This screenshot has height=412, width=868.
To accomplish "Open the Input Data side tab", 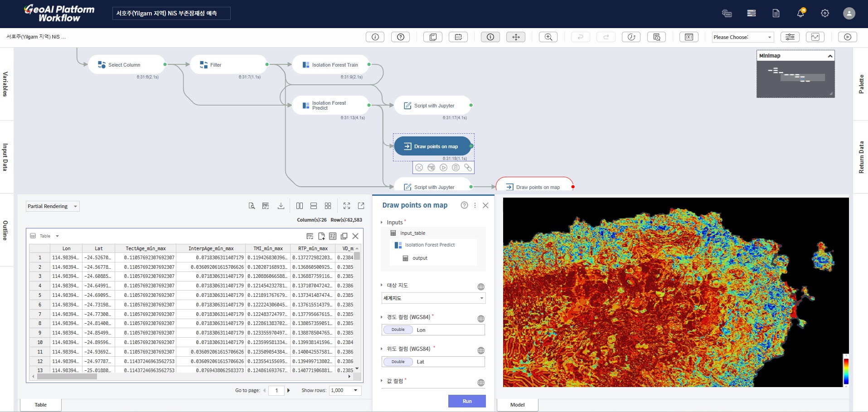I will pos(5,157).
